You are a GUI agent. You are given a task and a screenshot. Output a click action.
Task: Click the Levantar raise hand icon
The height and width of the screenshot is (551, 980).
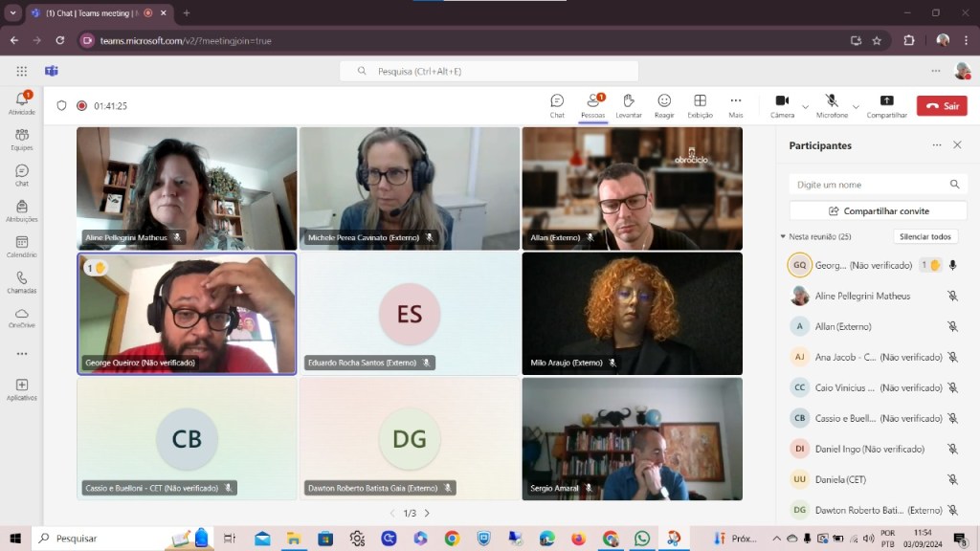coord(629,105)
